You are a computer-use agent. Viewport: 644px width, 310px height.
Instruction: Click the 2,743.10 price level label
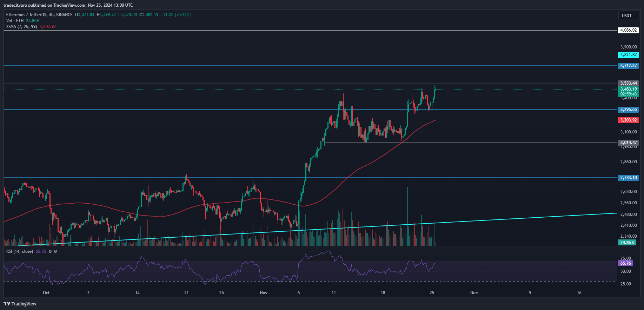[628, 178]
